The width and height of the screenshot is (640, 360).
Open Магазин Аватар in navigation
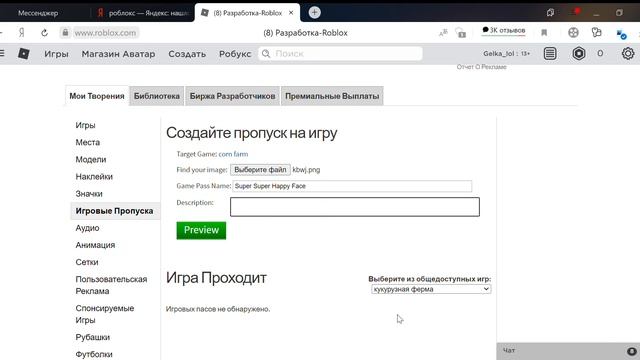click(118, 54)
